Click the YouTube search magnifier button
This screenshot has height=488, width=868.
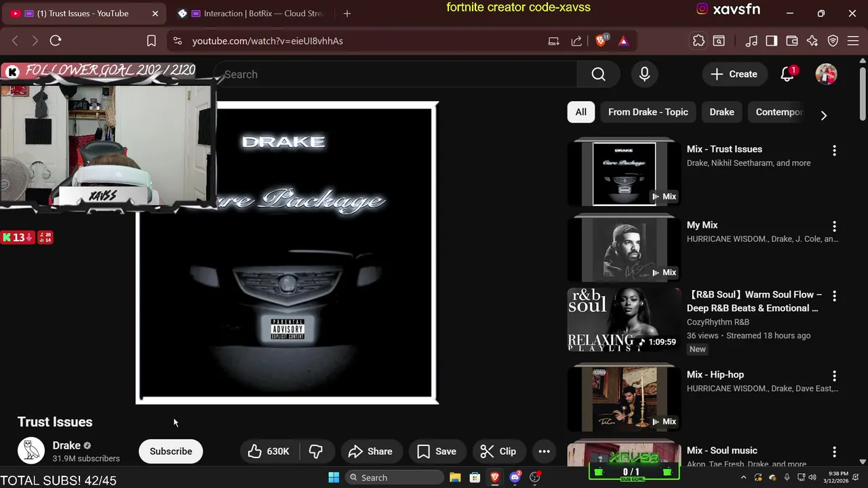(598, 75)
